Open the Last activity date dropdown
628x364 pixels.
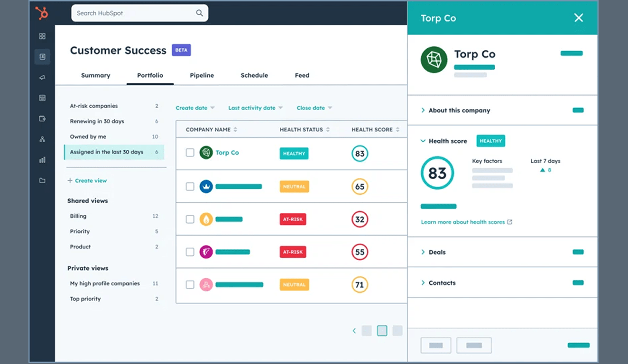(x=255, y=108)
